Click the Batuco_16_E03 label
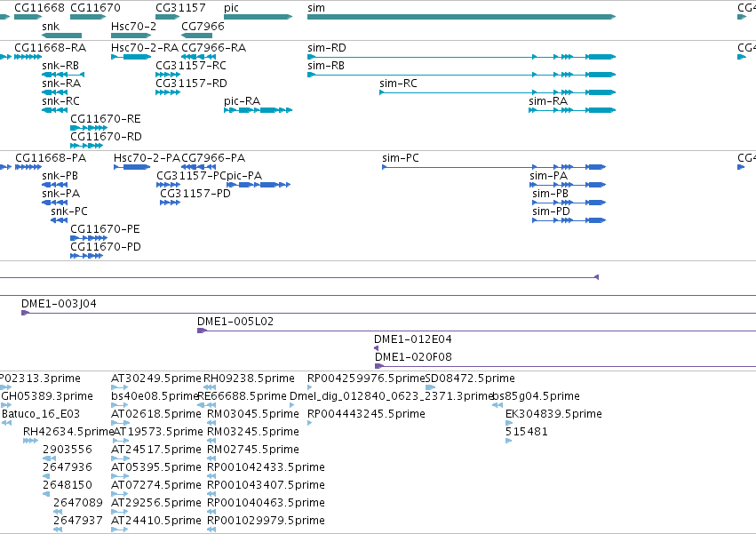 click(x=41, y=414)
